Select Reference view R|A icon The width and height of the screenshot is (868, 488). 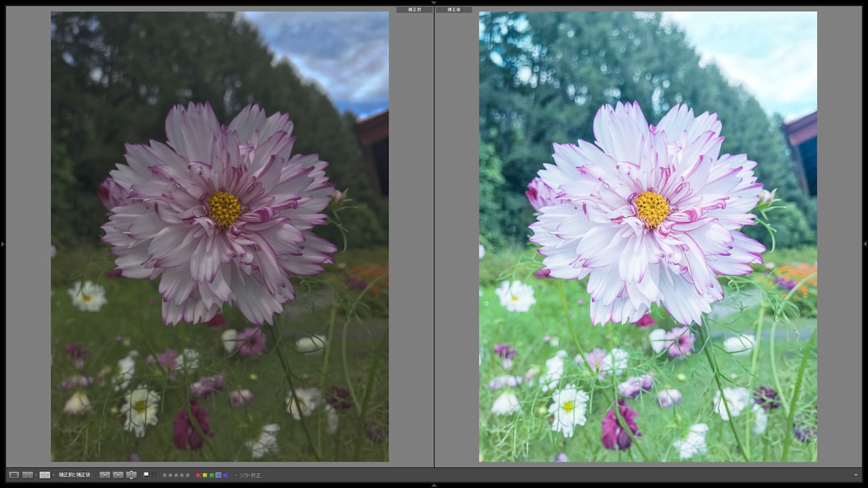27,474
